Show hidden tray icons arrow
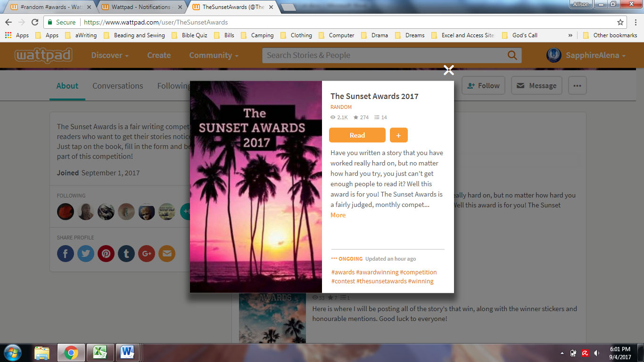Screen dimensions: 644x362 562,353
